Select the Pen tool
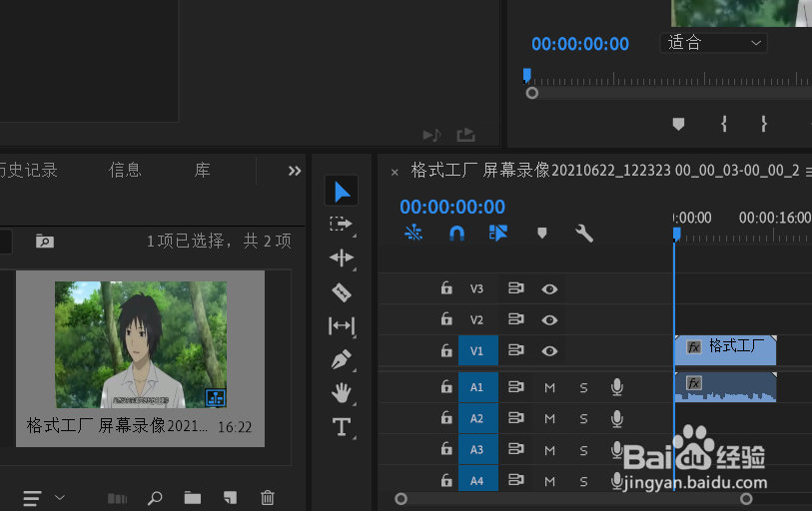This screenshot has width=812, height=511. tap(342, 359)
